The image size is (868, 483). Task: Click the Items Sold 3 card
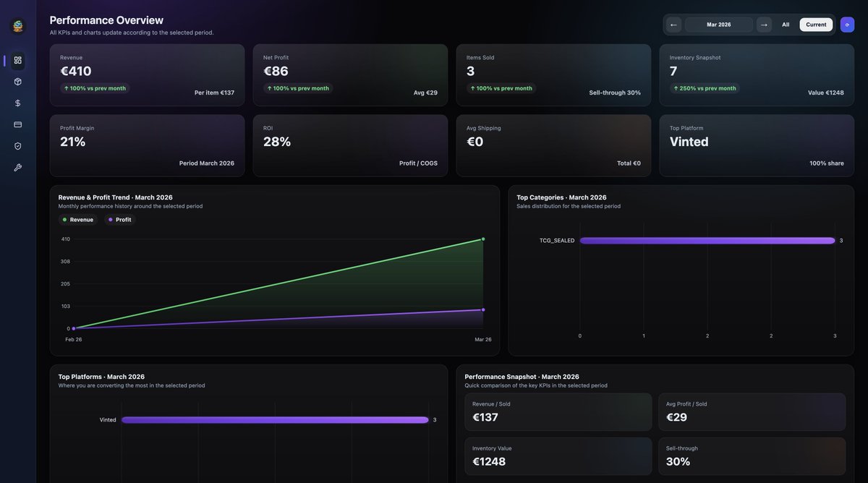click(x=553, y=75)
